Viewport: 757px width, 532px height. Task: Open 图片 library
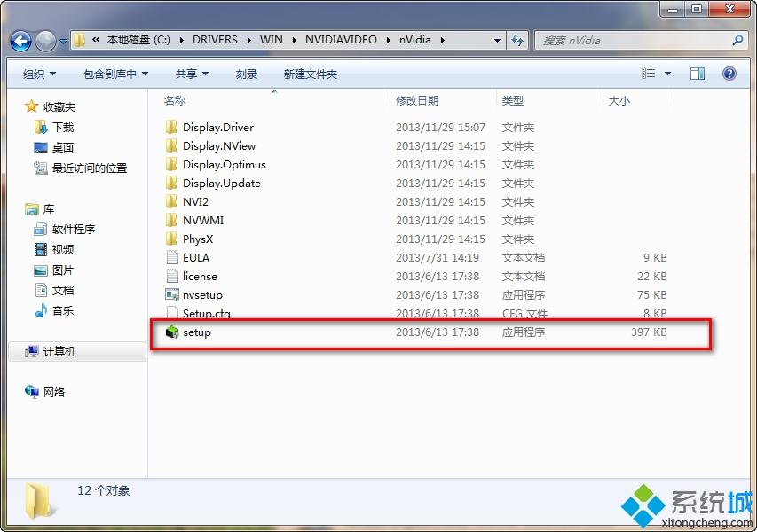[x=54, y=270]
